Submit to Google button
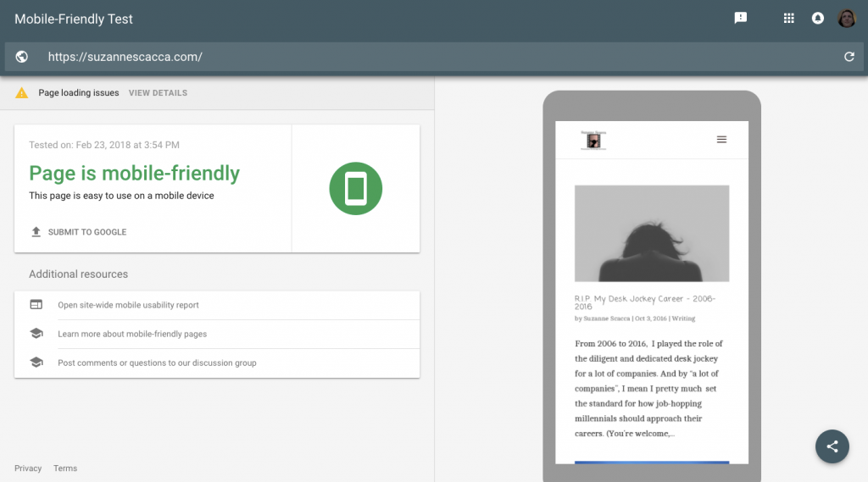The height and width of the screenshot is (482, 868). (x=79, y=232)
